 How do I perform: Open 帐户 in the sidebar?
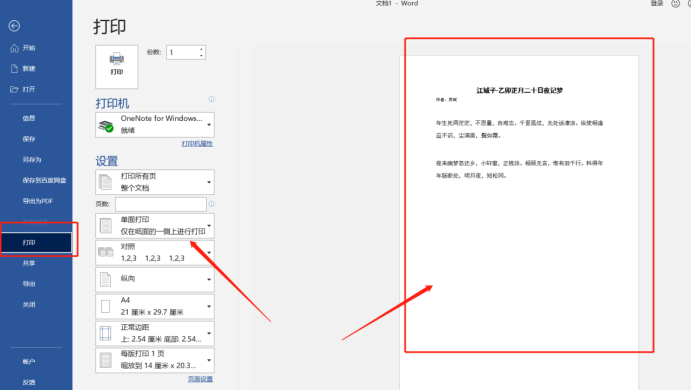click(29, 362)
